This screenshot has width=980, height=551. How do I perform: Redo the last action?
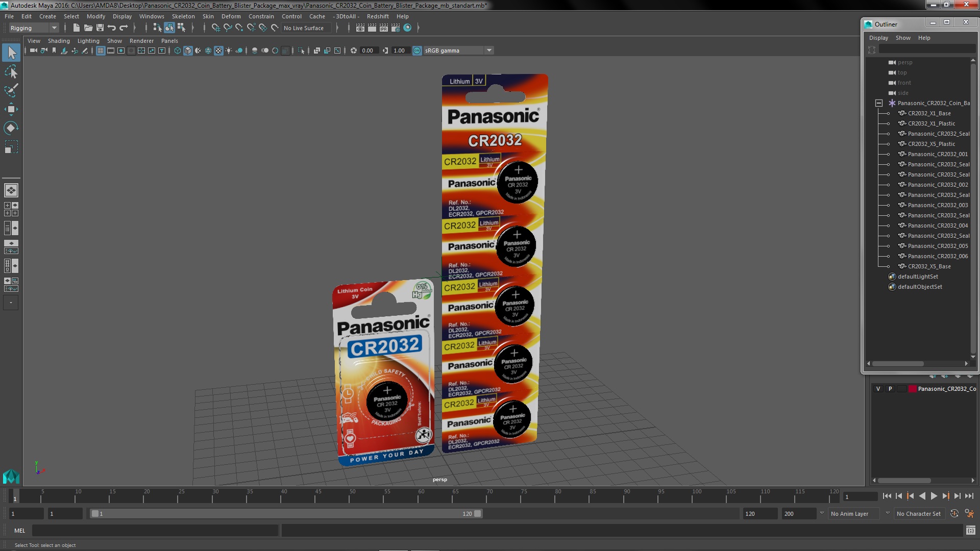click(124, 28)
